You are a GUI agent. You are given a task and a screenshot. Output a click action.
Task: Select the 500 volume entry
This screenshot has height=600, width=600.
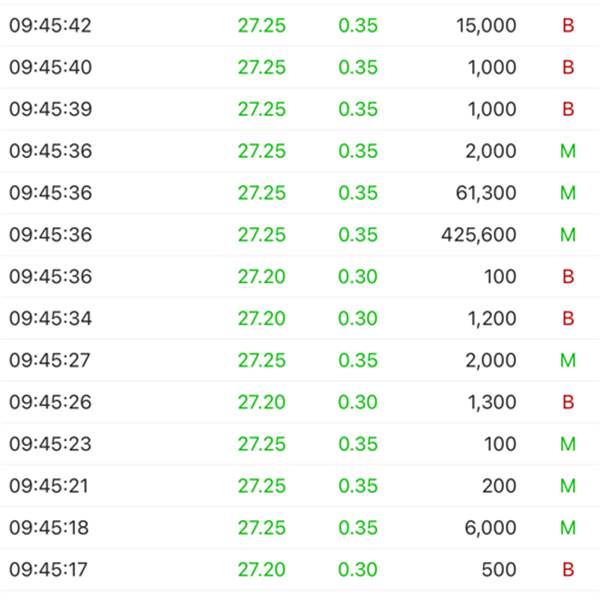tap(499, 570)
